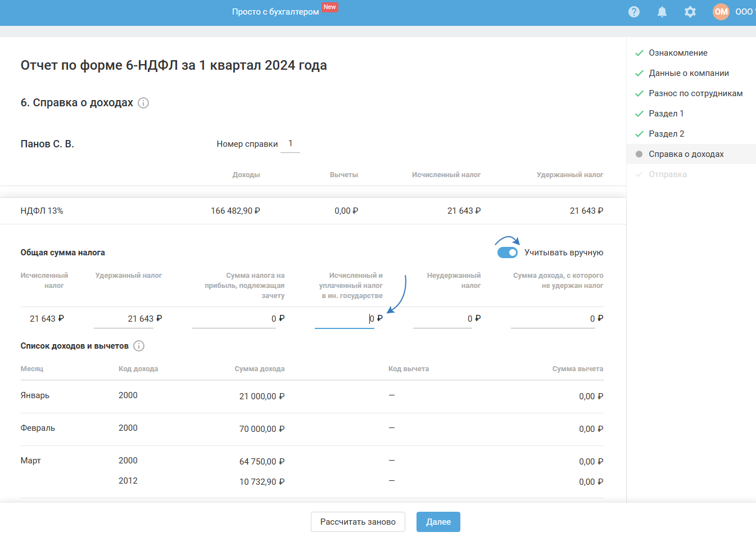
Task: Open Просто с бухгалтером in top bar
Action: [x=275, y=12]
